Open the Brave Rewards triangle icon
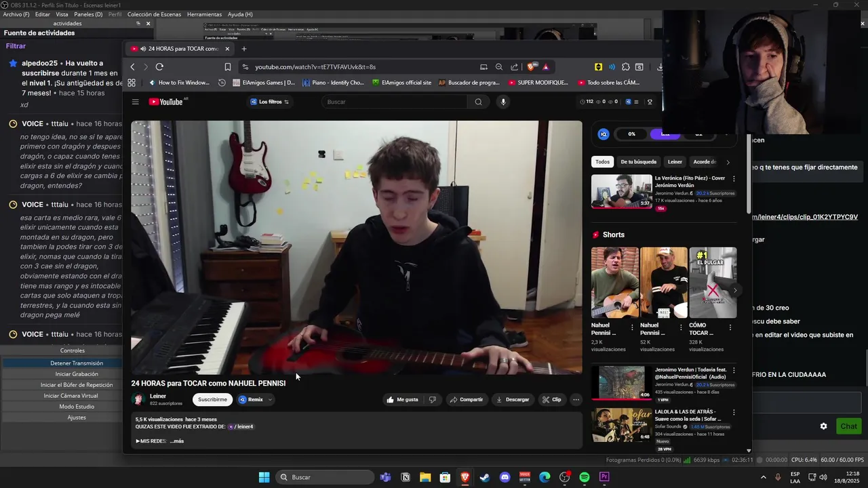 click(x=546, y=67)
